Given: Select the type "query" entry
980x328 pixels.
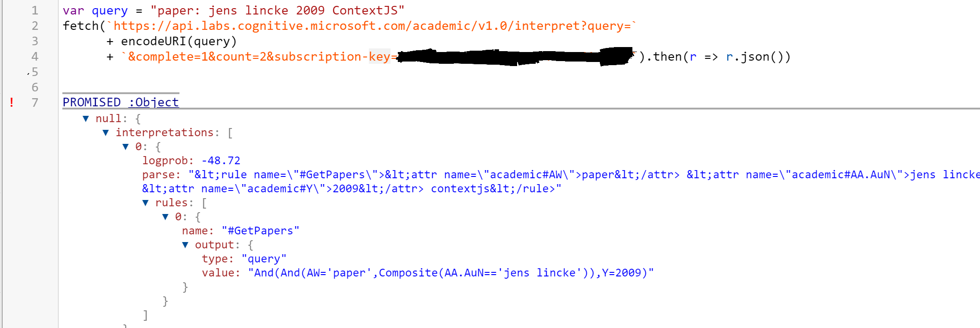Looking at the screenshot, I should 244,259.
